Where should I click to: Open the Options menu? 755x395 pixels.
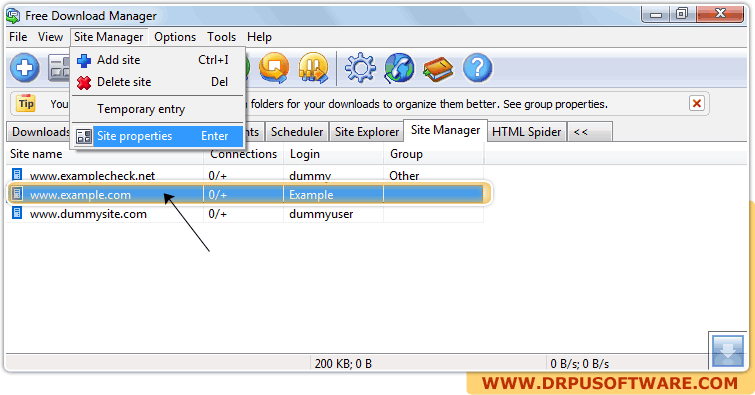coord(175,37)
